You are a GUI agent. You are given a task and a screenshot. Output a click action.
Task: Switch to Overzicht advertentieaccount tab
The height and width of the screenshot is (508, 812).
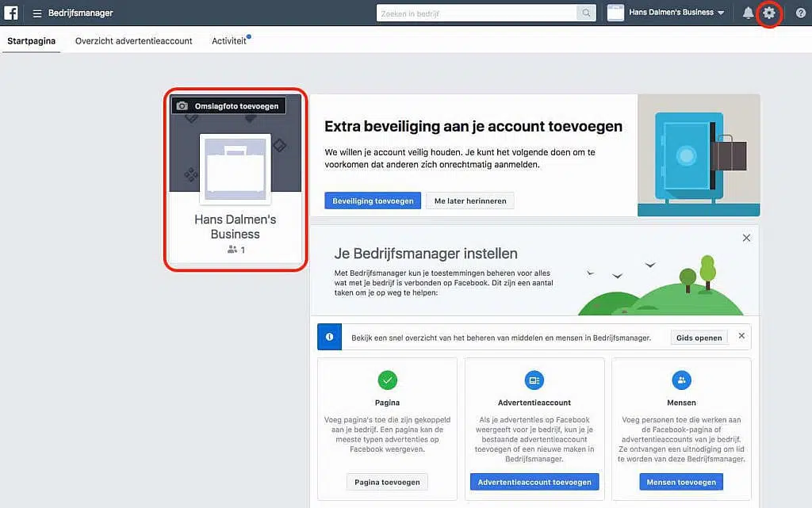tap(133, 40)
